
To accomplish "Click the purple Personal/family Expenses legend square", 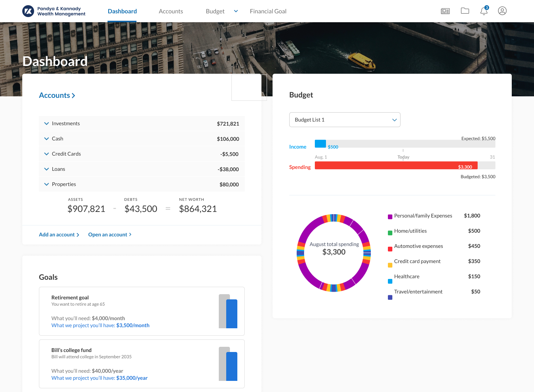I will pos(390,217).
